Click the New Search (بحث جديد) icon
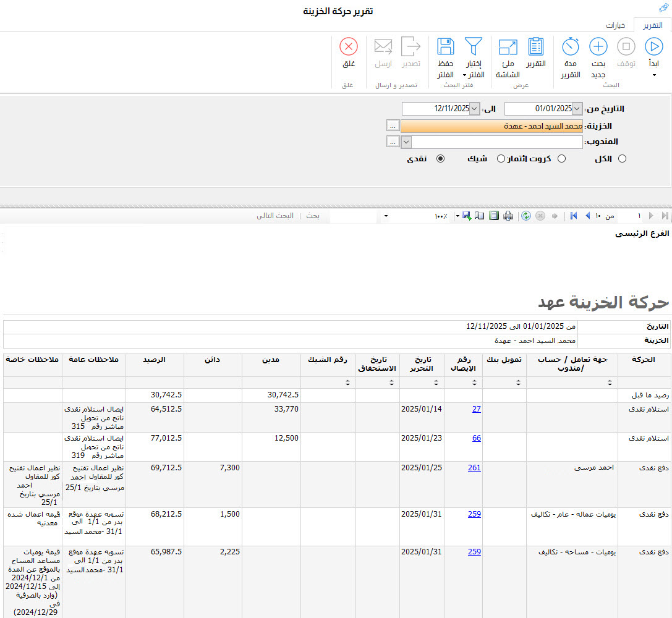672x618 pixels. pos(598,47)
